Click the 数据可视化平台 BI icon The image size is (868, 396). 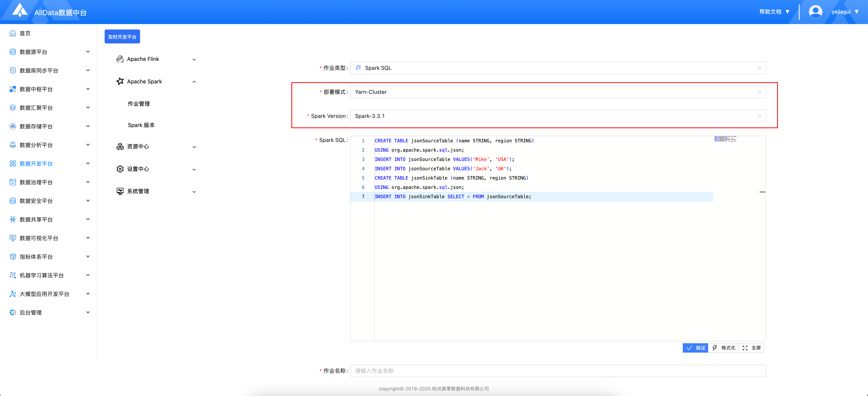(x=13, y=238)
